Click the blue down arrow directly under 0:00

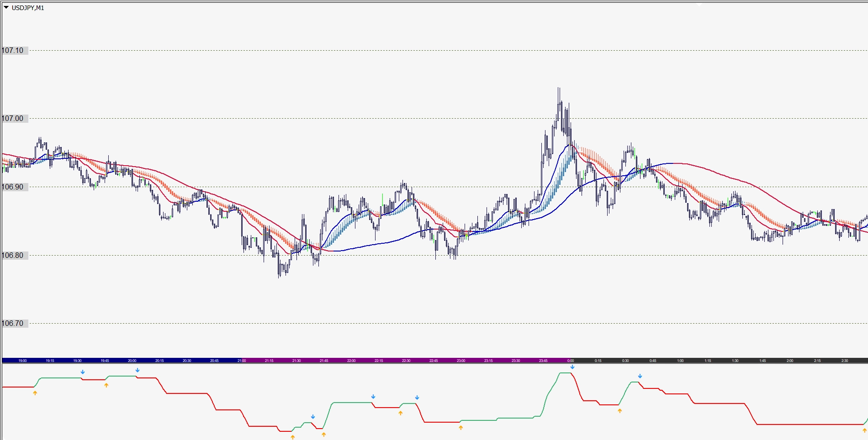[x=572, y=367]
